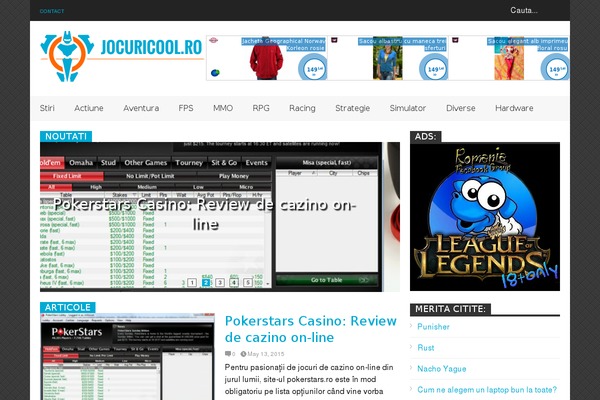The width and height of the screenshot is (600, 400).
Task: Click the MERITA CITITE heading
Action: tap(450, 309)
